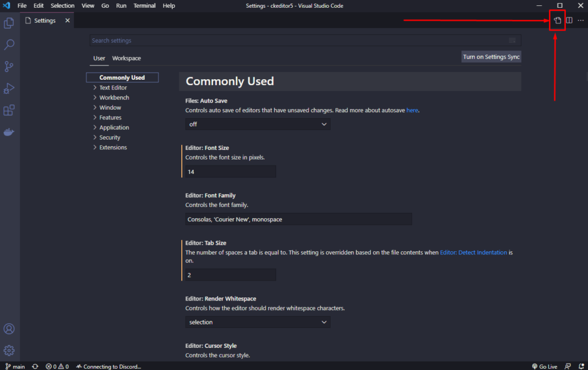
Task: Expand the Extensions settings category
Action: [x=113, y=148]
